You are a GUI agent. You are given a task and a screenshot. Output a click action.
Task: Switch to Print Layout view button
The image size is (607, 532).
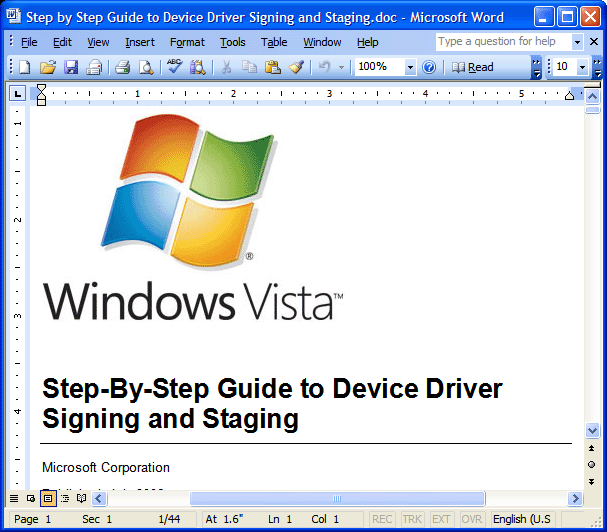[47, 498]
